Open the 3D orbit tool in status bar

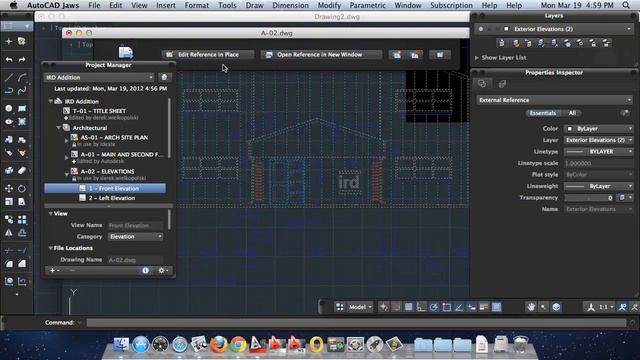point(556,307)
